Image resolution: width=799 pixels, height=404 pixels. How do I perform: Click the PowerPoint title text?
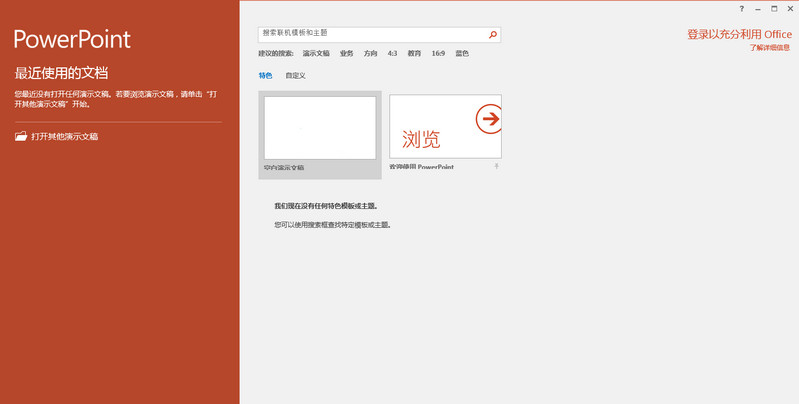[x=72, y=39]
